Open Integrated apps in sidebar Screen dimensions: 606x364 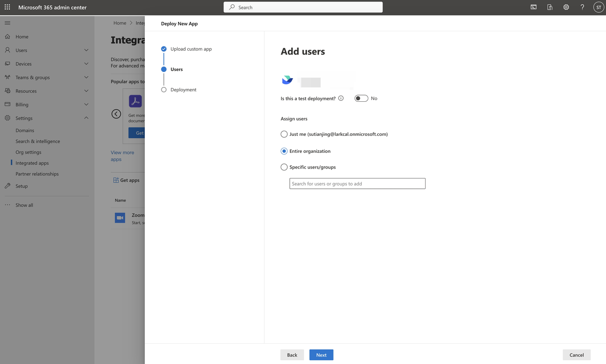tap(32, 163)
